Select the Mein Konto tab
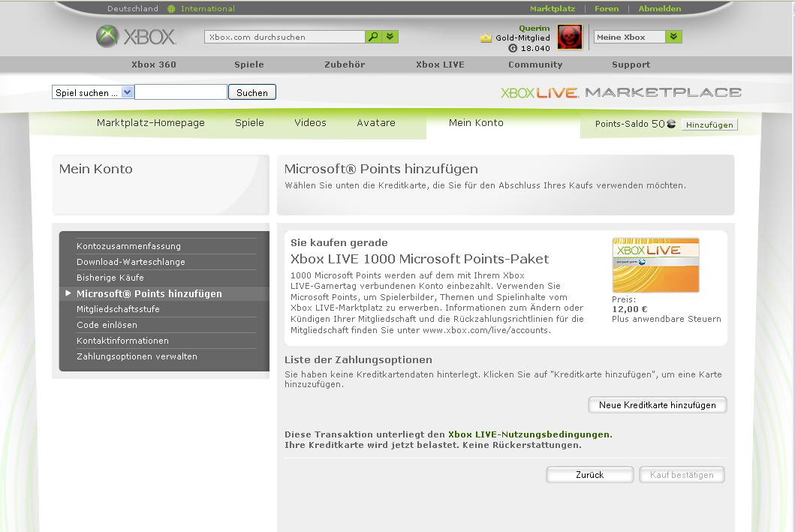This screenshot has width=795, height=532. [476, 122]
